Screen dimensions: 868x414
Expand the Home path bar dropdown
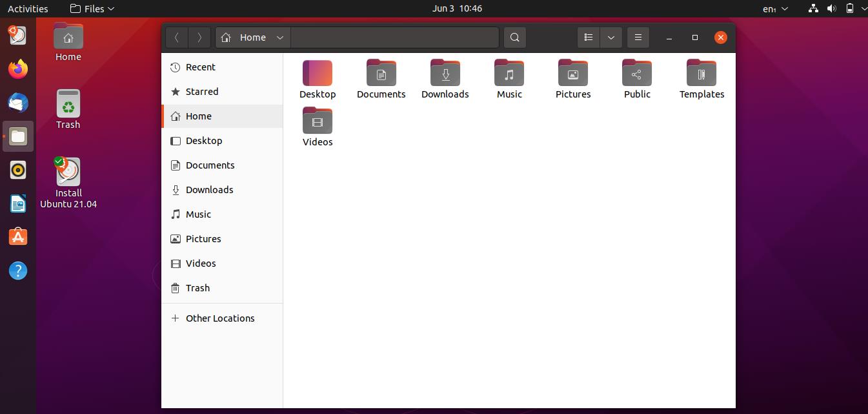(x=280, y=37)
